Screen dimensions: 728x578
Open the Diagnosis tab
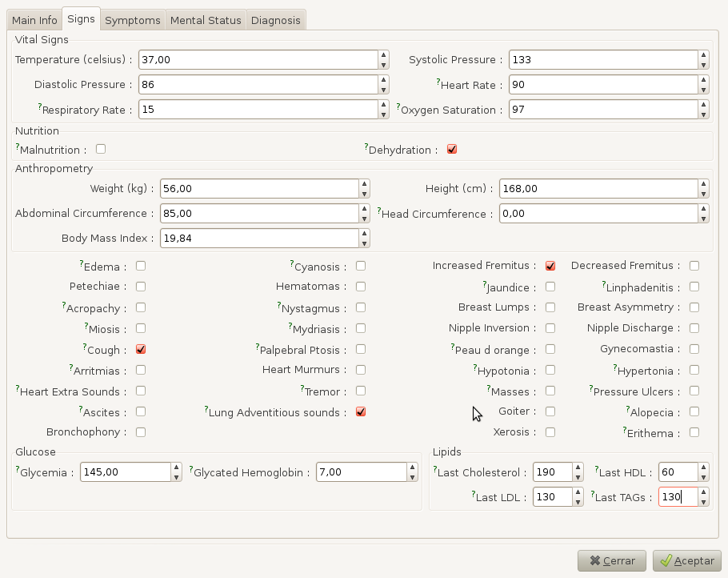point(276,20)
